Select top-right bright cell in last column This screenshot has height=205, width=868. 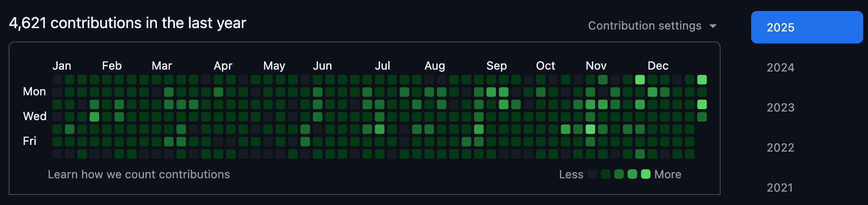(702, 80)
